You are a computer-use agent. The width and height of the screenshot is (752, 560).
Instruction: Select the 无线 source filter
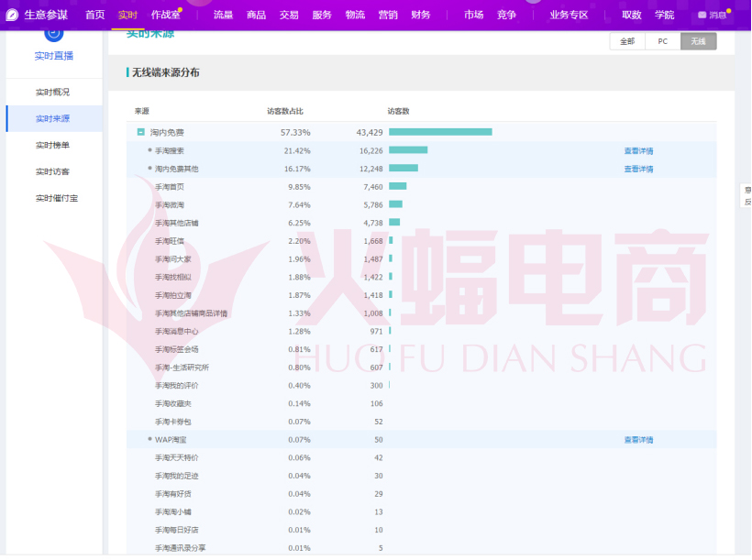click(698, 41)
